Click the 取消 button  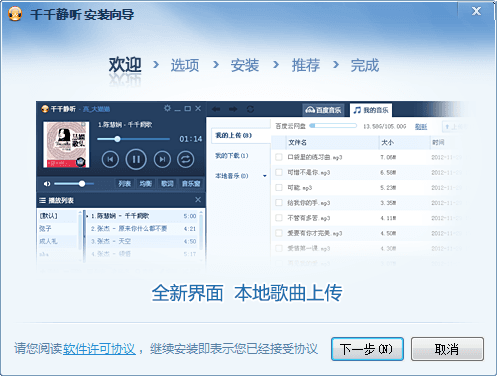(447, 349)
